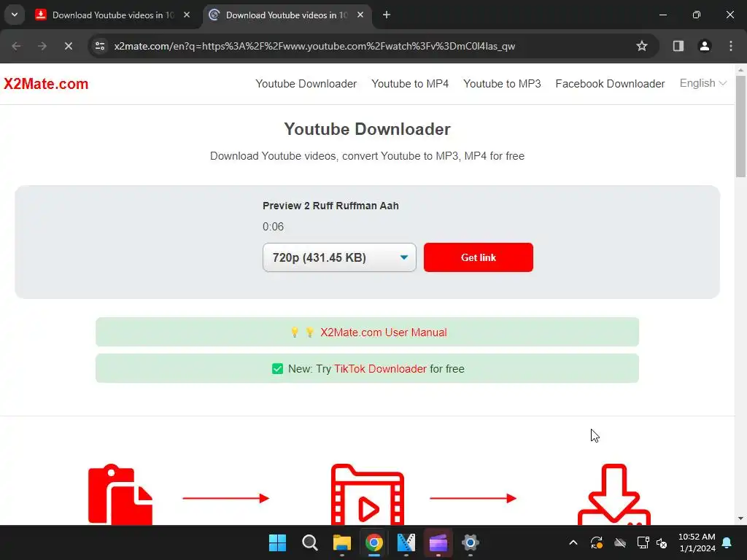This screenshot has width=747, height=560.
Task: Open the Youtube to MP3 page
Action: 502,84
